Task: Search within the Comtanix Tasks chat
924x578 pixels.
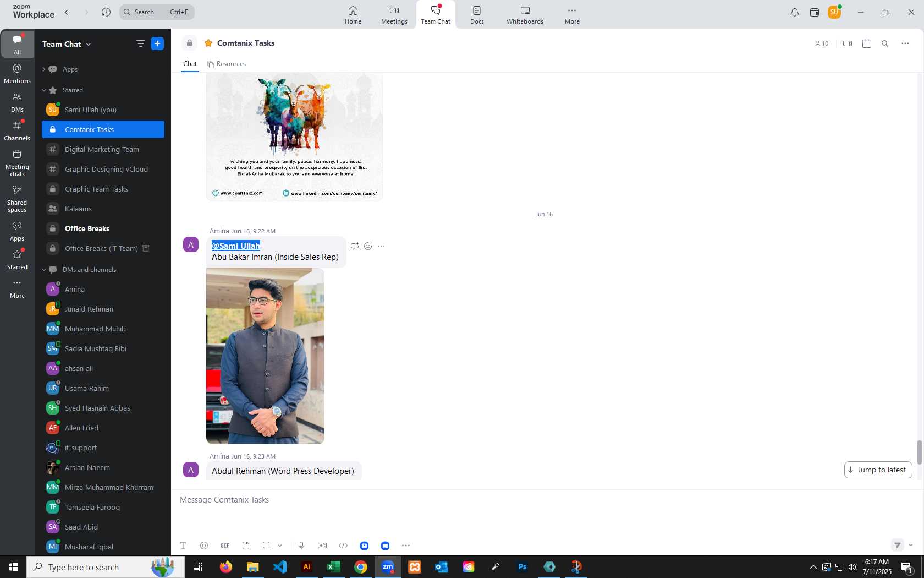Action: 885,43
